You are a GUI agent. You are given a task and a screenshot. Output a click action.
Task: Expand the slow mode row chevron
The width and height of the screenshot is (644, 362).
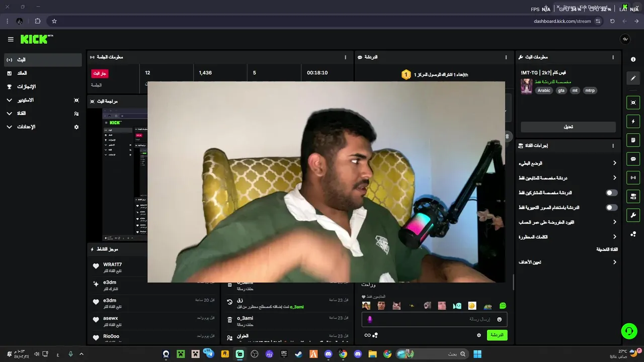pos(614,163)
